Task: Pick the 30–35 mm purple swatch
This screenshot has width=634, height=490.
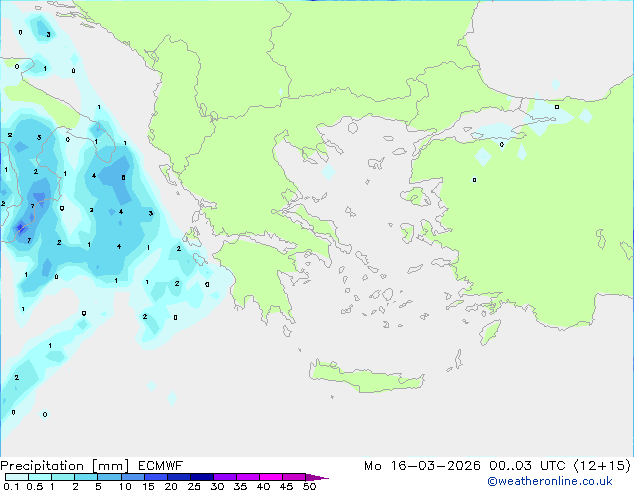Action: click(224, 477)
